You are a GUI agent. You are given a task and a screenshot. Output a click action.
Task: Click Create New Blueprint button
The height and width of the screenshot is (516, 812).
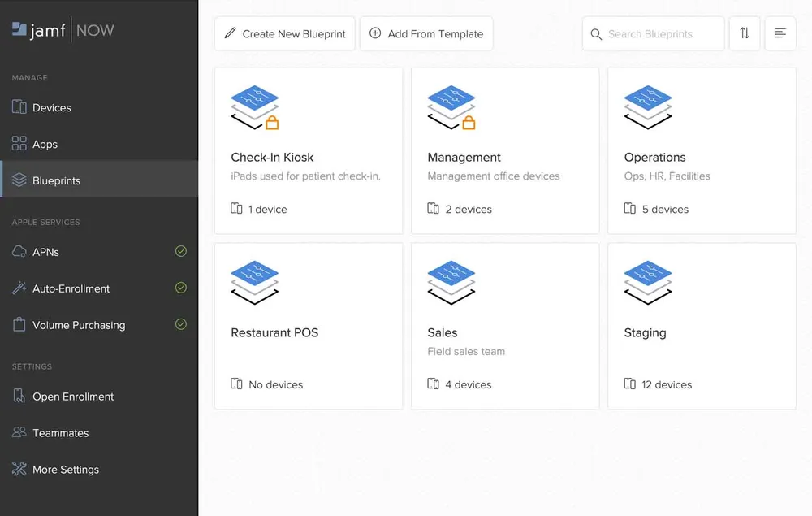pyautogui.click(x=285, y=34)
